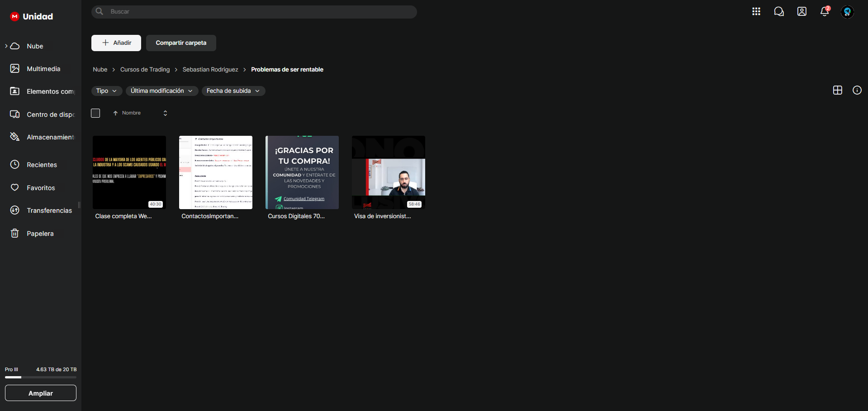Screen dimensions: 868x411
Task: Click the storage usage progress bar
Action: pyautogui.click(x=41, y=377)
